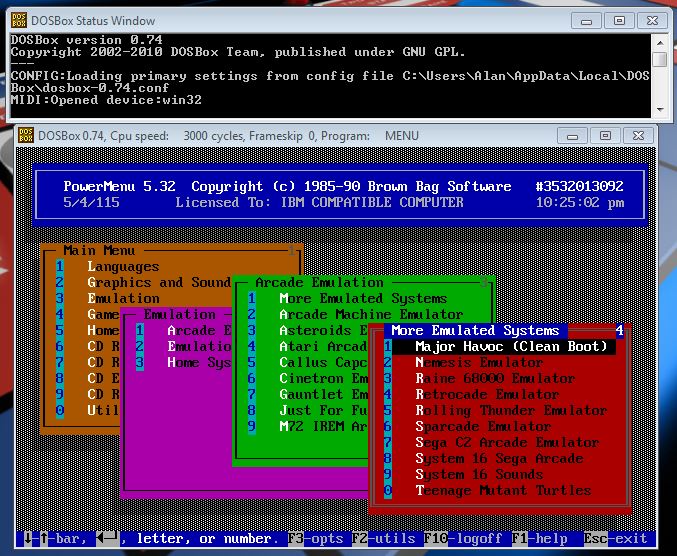The width and height of the screenshot is (677, 556).
Task: Click Status Window scrollbar thumb
Action: coord(660,59)
